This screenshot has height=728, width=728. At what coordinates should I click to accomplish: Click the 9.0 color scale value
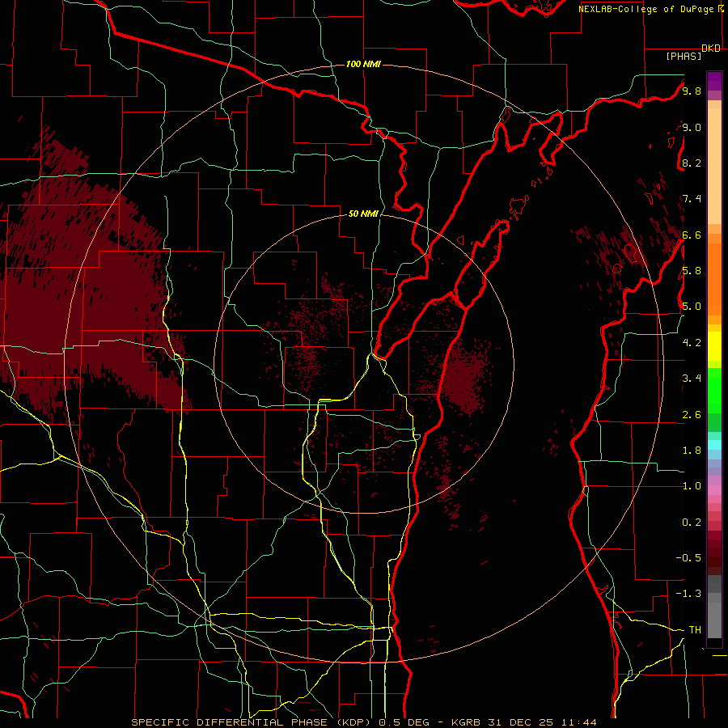[692, 127]
